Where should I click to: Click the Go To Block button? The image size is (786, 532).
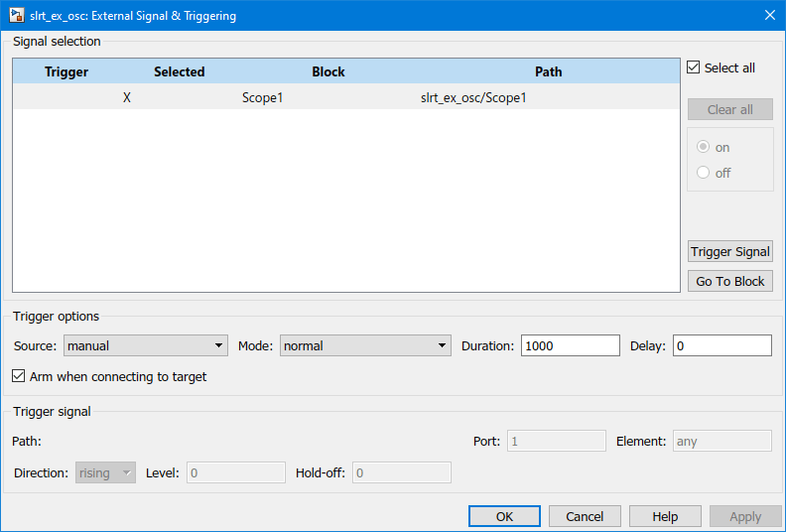click(x=730, y=281)
